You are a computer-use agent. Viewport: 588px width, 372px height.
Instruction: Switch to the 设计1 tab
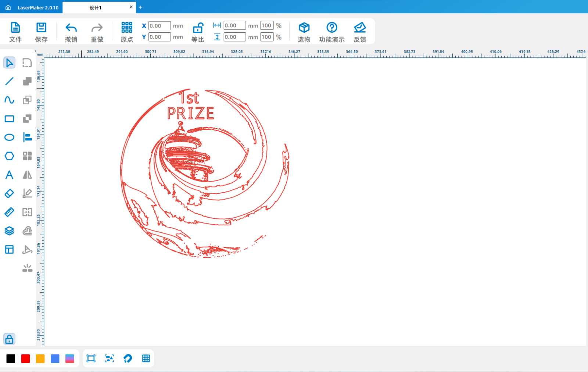click(96, 7)
